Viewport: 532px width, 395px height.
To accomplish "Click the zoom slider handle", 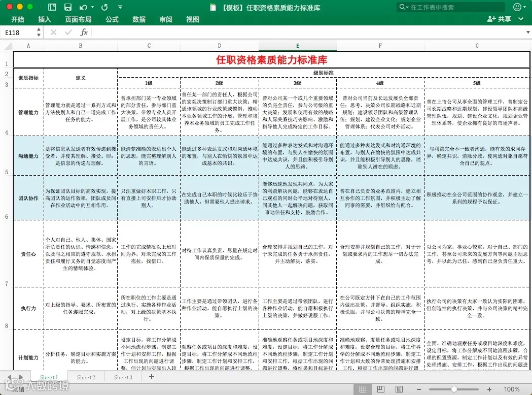I will tap(454, 389).
